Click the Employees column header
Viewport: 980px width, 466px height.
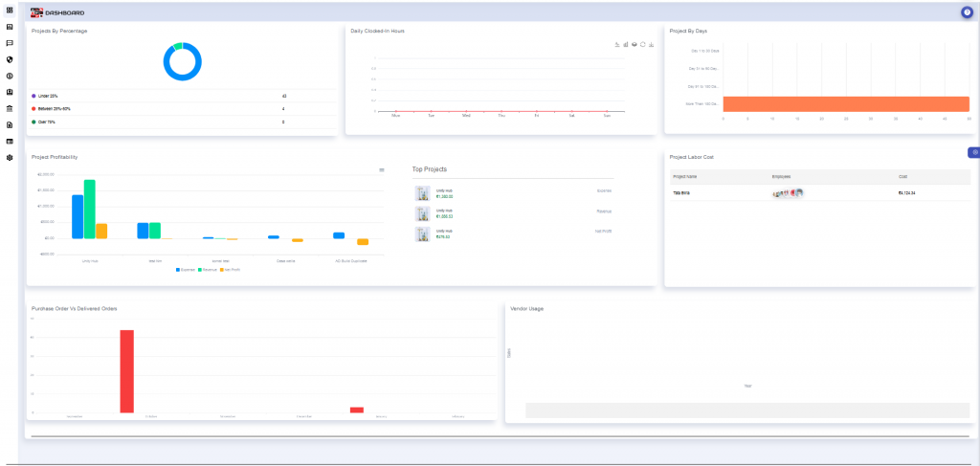pyautogui.click(x=782, y=177)
